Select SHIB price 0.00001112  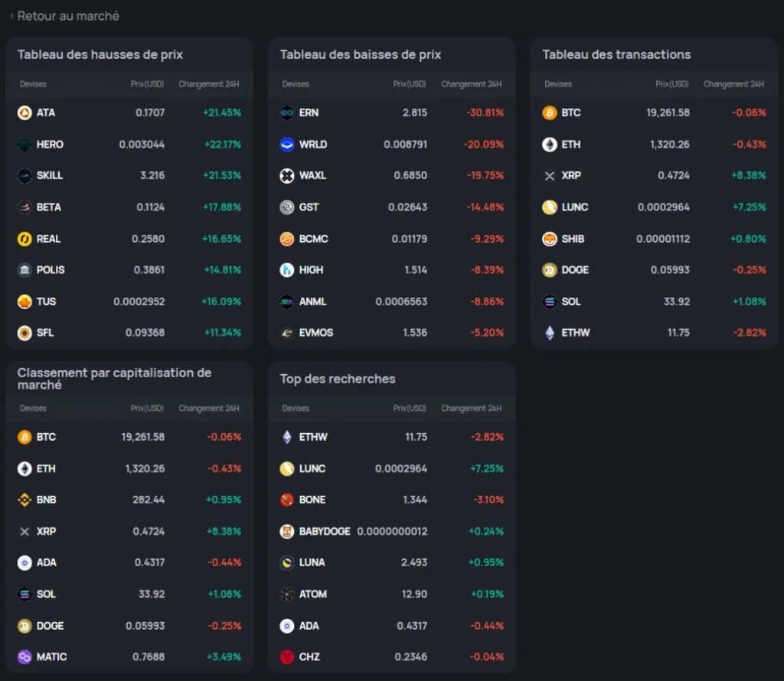coord(663,239)
